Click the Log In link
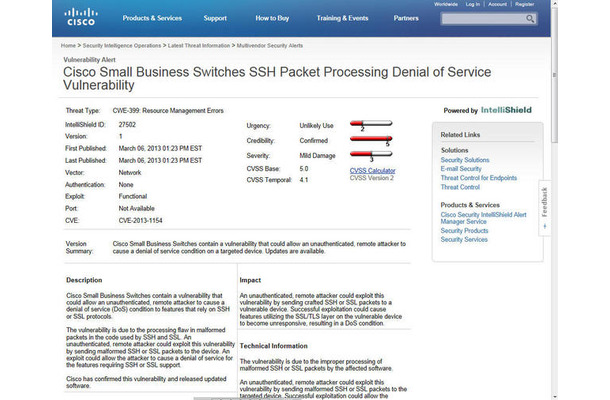Screen dimensions: 610x400 click(x=473, y=4)
